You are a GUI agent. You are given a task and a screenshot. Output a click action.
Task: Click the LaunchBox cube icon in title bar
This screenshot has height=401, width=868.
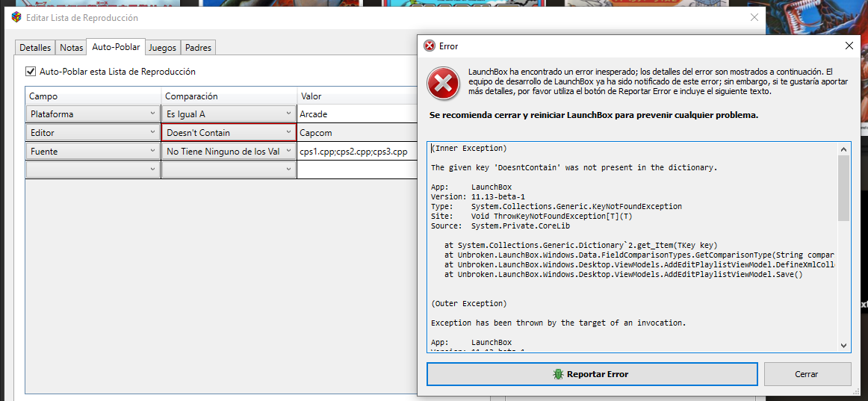click(16, 18)
